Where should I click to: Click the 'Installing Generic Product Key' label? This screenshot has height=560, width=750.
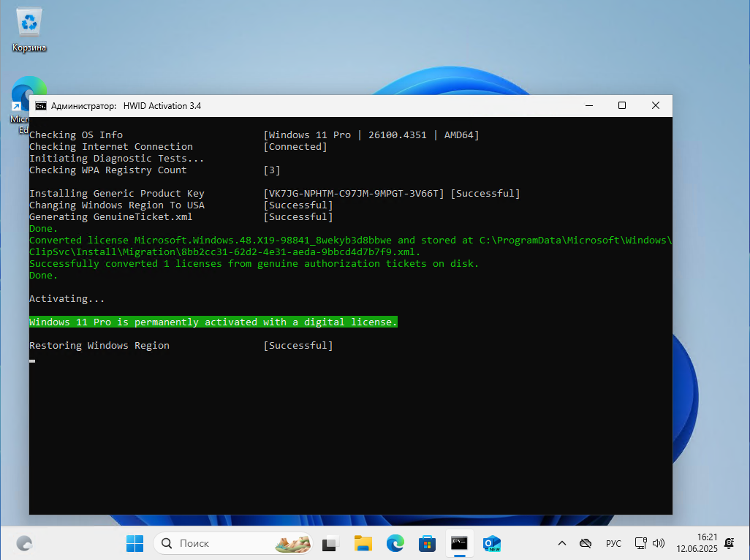click(117, 193)
